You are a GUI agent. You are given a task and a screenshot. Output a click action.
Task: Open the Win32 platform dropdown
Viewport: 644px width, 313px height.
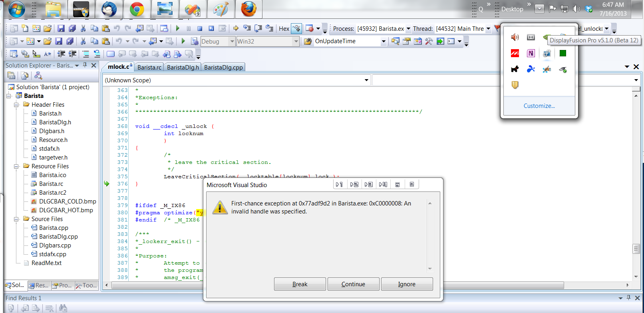(x=296, y=41)
